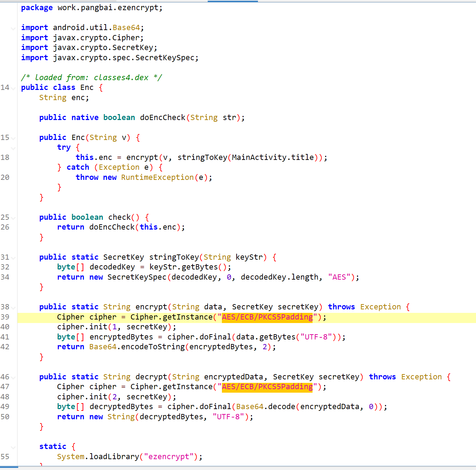Click line number 18 in the gutter
476x470 pixels.
coord(5,157)
